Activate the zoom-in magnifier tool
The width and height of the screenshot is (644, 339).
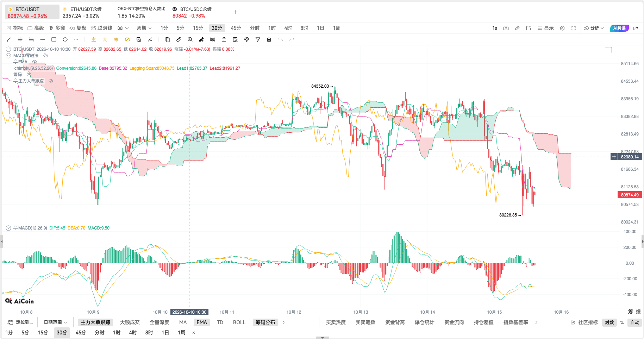tap(190, 39)
